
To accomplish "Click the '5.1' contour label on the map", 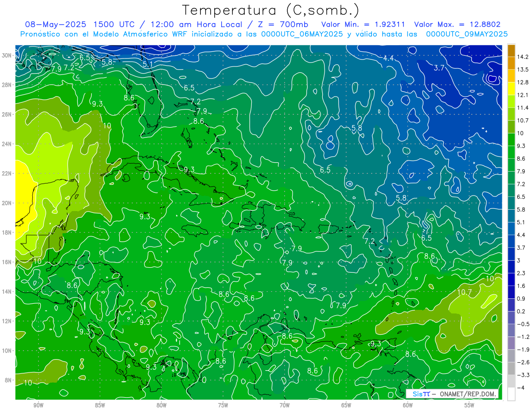I will [148, 64].
